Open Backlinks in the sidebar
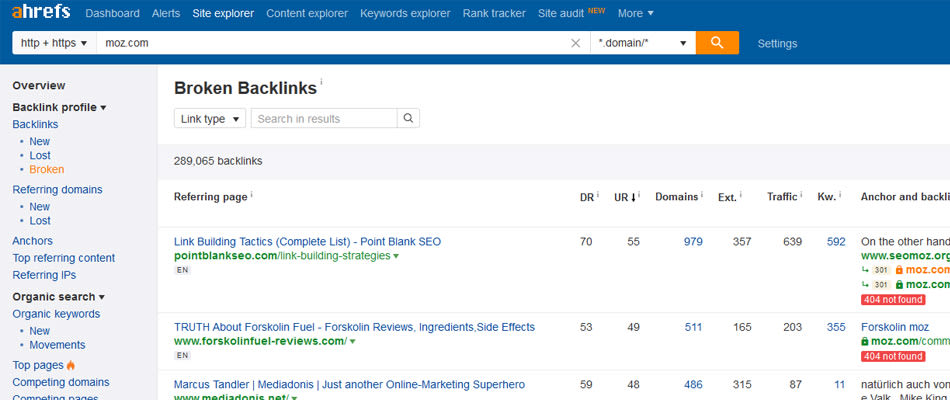Screen dimensions: 950x400 pyautogui.click(x=36, y=124)
